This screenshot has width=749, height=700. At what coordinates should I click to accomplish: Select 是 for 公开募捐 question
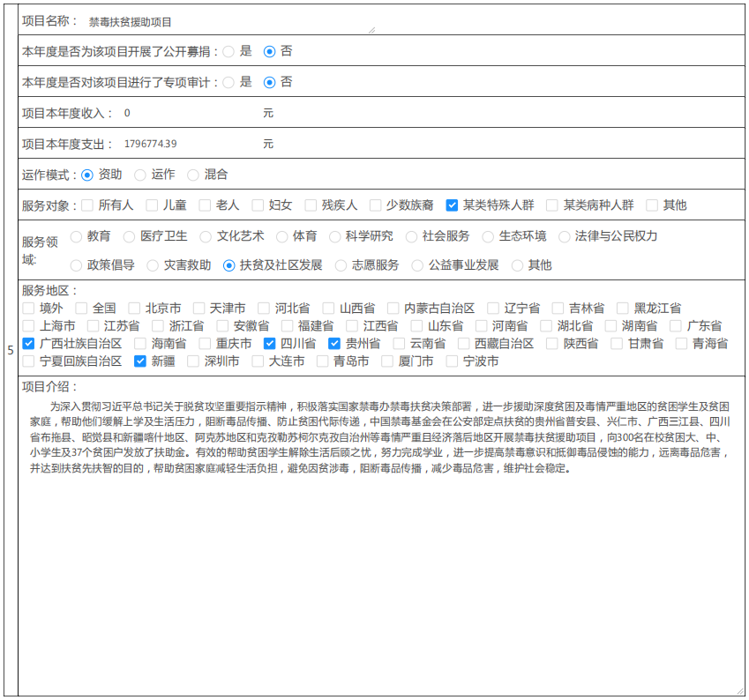coord(228,51)
